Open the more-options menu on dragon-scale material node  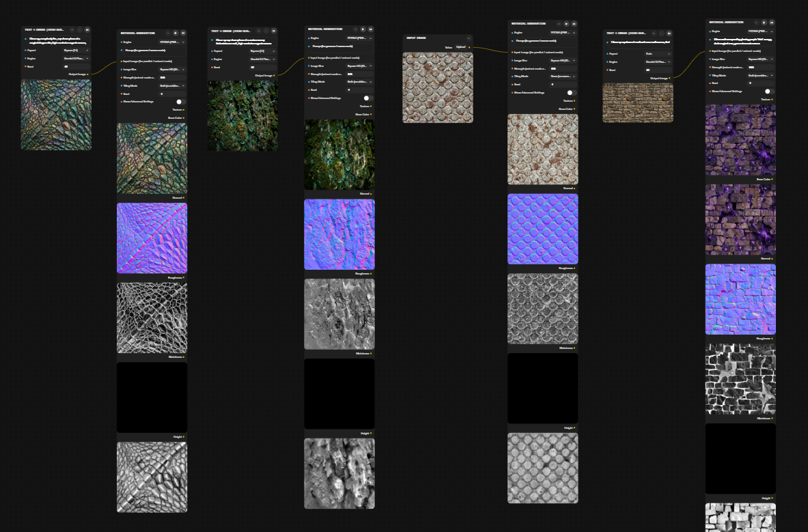pyautogui.click(x=168, y=33)
